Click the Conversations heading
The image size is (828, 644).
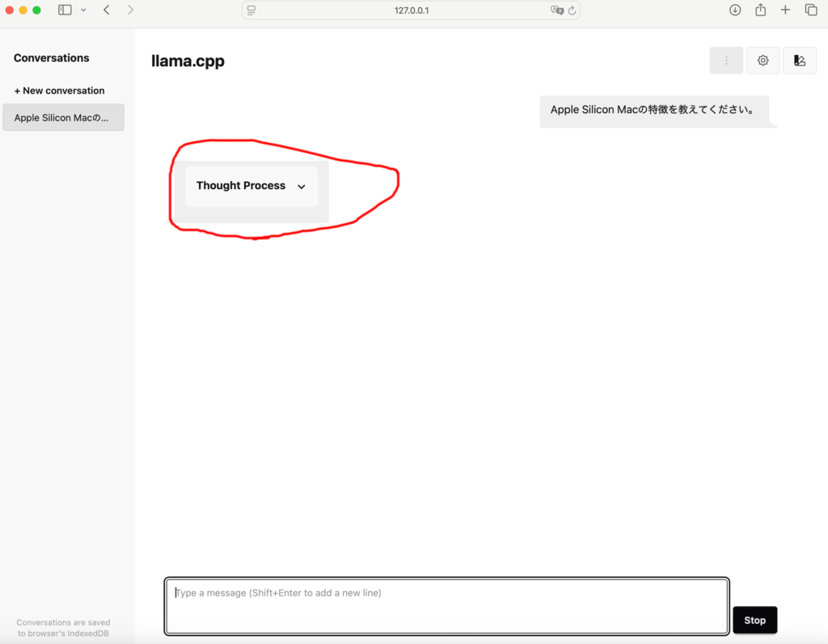click(x=51, y=58)
